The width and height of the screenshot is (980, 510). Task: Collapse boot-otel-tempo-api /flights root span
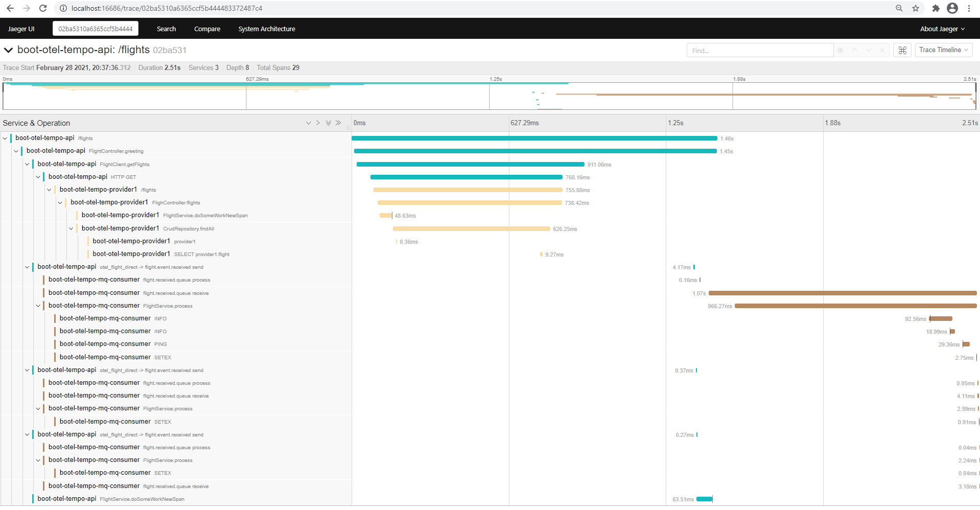pyautogui.click(x=5, y=138)
